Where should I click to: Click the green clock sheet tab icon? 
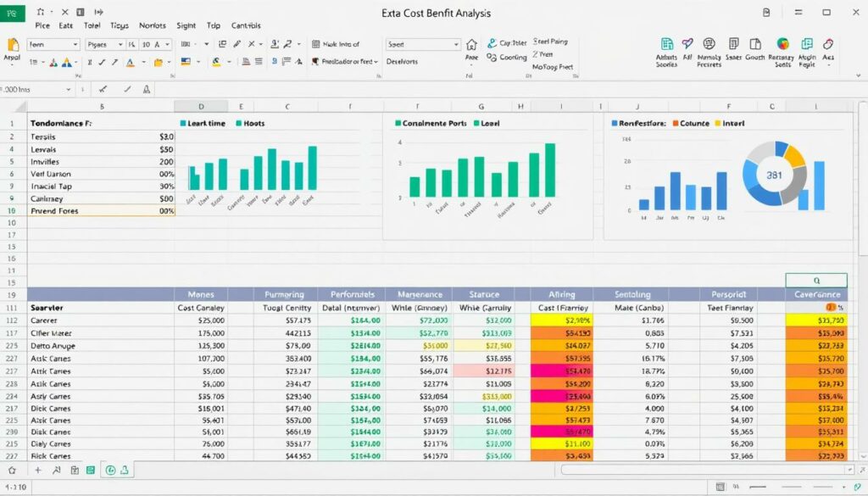pyautogui.click(x=110, y=471)
